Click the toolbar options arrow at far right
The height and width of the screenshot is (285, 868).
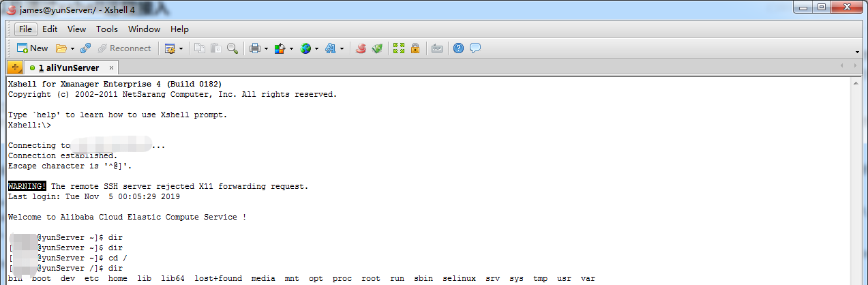pyautogui.click(x=857, y=52)
